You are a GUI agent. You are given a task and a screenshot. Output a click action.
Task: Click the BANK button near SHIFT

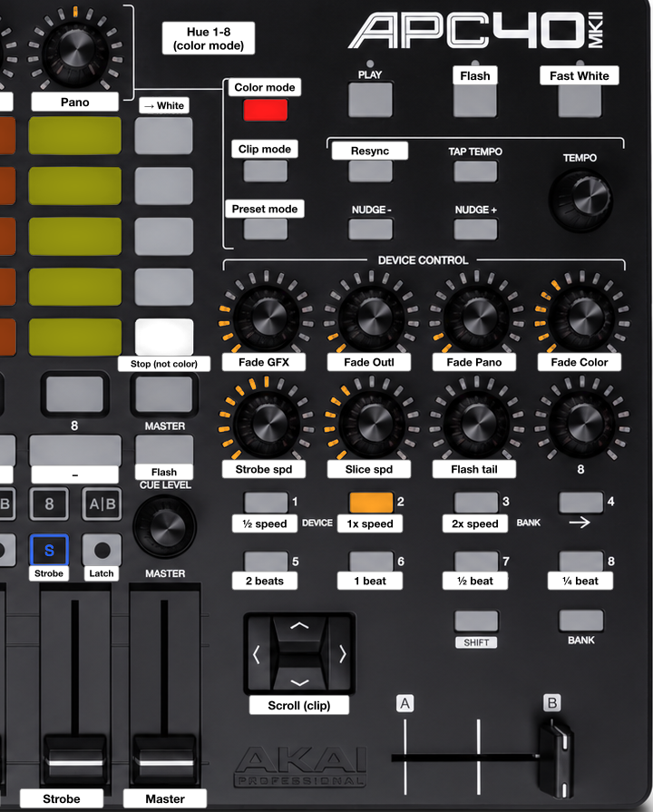[581, 621]
